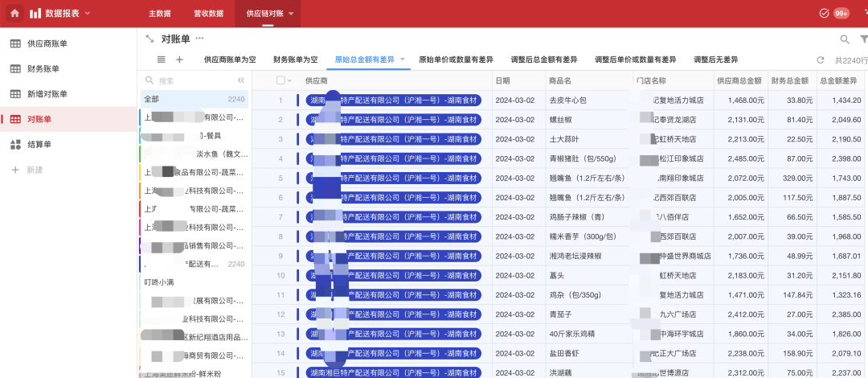
Task: Select 叮咚小满 in supplier list
Action: [x=194, y=282]
